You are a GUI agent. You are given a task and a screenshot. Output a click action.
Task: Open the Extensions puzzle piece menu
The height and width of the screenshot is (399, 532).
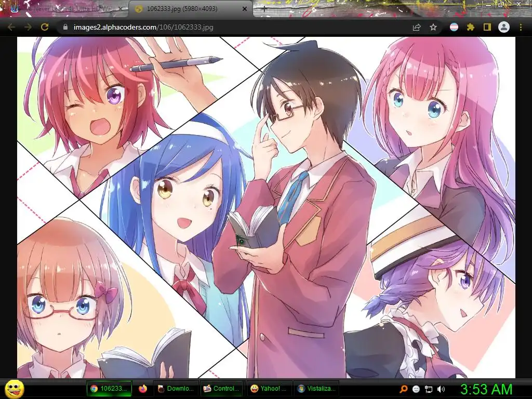[x=470, y=27]
